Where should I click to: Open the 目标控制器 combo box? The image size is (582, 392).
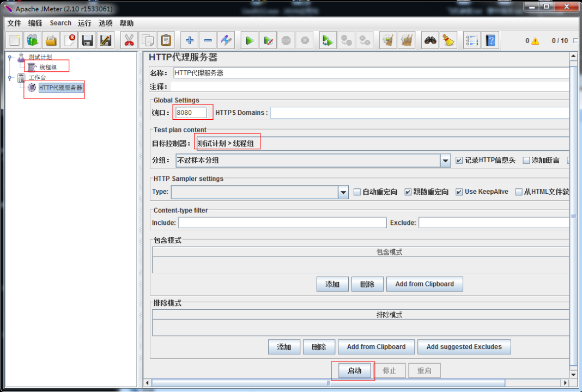tap(382, 143)
